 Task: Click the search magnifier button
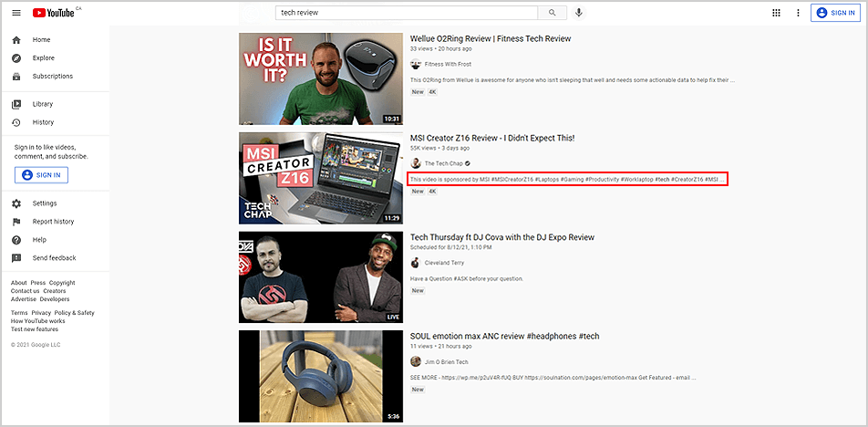click(552, 13)
